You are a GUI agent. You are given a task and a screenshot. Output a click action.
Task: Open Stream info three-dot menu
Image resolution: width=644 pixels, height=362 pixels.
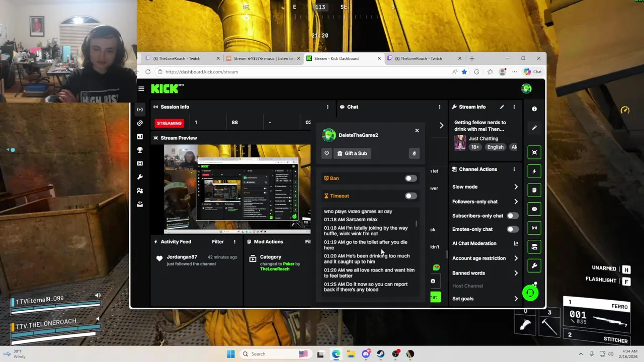point(514,107)
